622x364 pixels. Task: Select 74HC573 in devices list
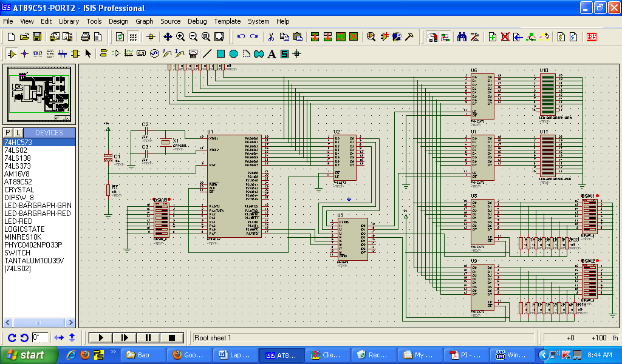point(39,142)
